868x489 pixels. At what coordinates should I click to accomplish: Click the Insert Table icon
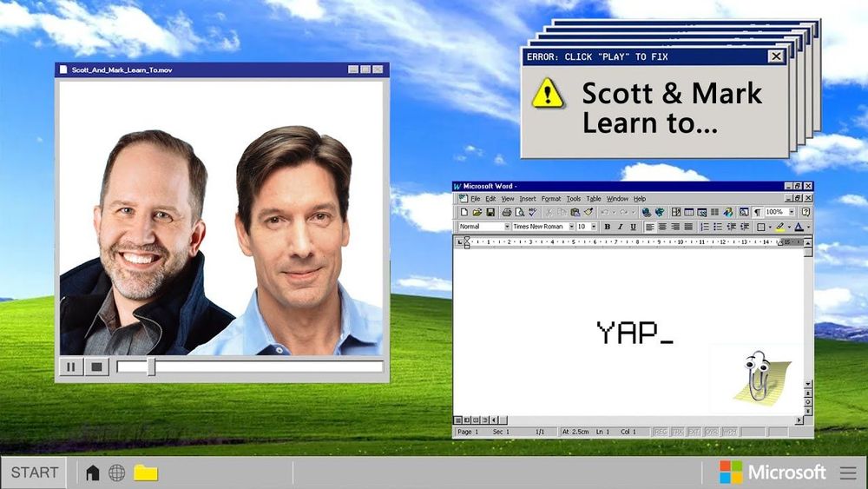(688, 212)
